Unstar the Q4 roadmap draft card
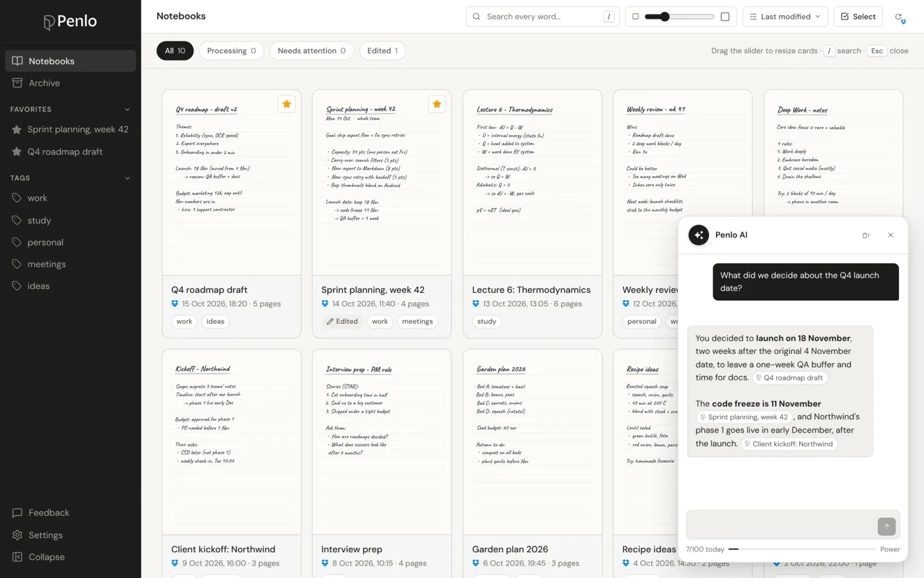The height and width of the screenshot is (578, 924). pos(286,104)
